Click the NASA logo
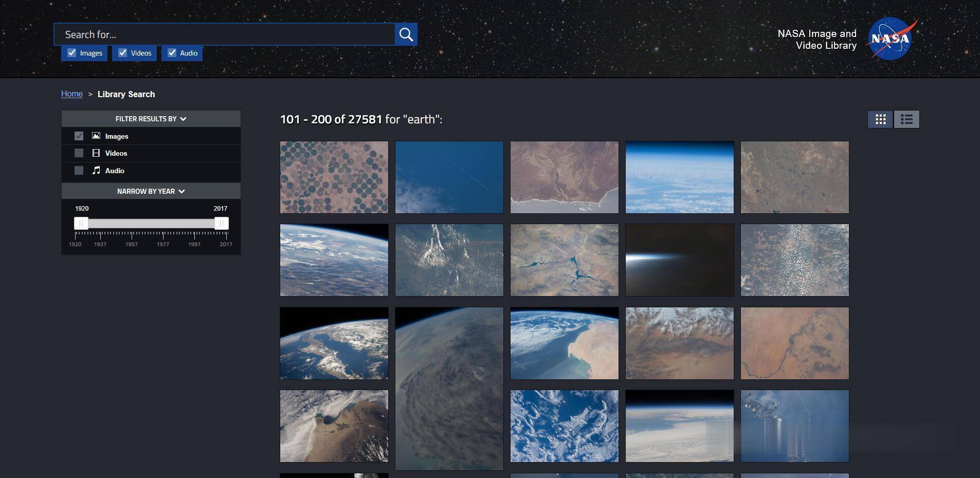This screenshot has width=980, height=478. (890, 39)
